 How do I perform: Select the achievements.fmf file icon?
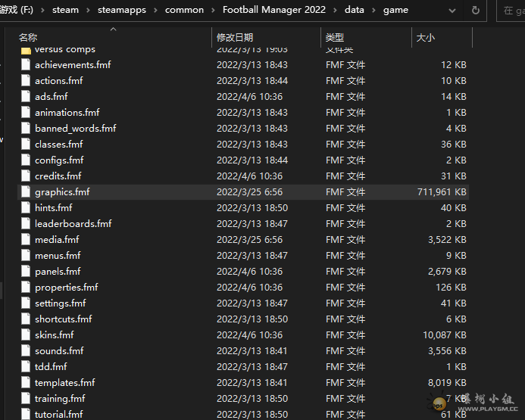(26, 65)
